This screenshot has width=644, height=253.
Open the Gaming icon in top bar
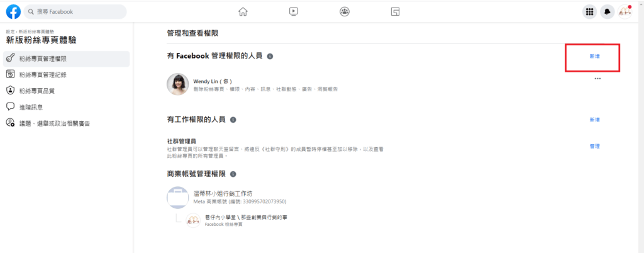[x=395, y=11]
